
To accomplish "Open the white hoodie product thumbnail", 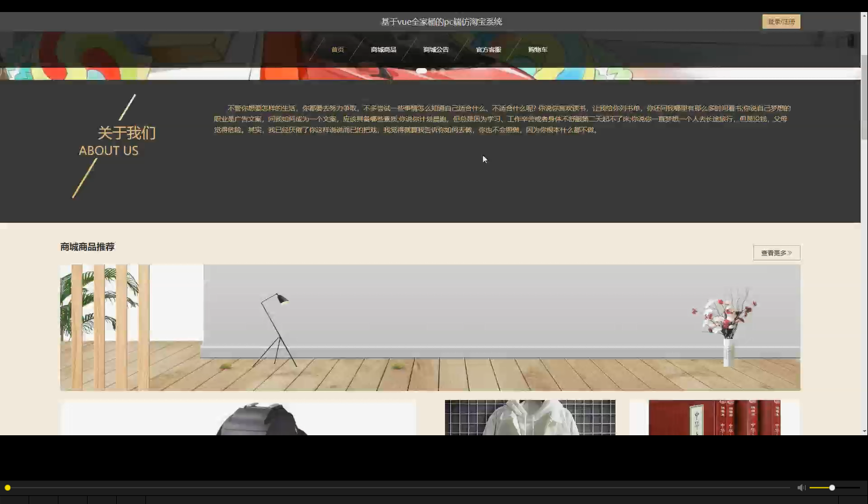I will click(x=530, y=418).
